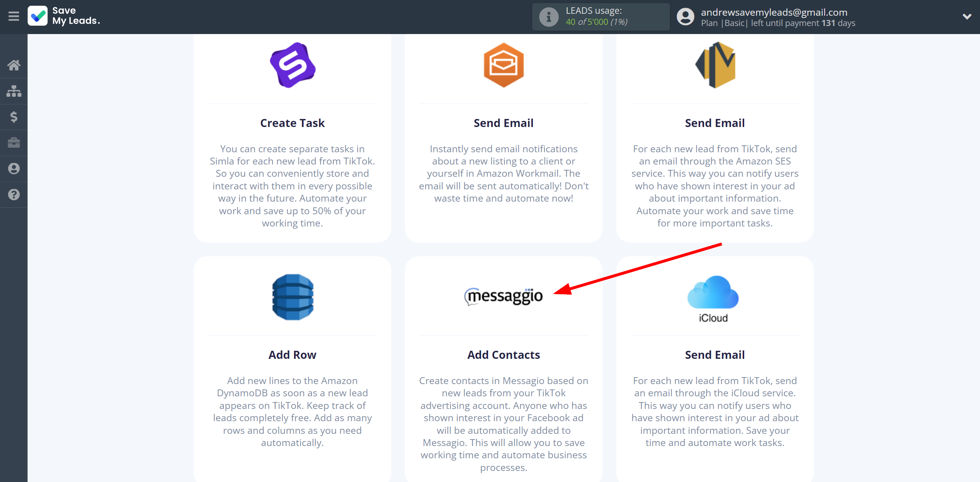Click the andrewsavemyleads@gmail.com account email
This screenshot has width=980, height=482.
coord(774,12)
